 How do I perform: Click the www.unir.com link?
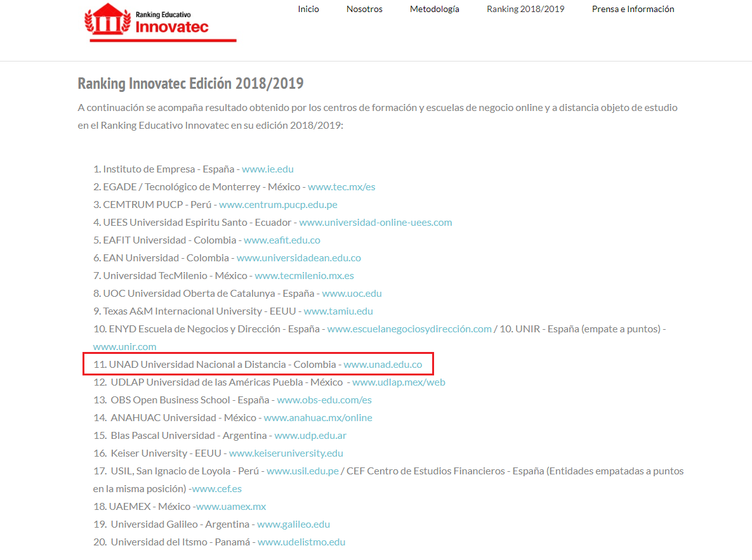(x=124, y=346)
